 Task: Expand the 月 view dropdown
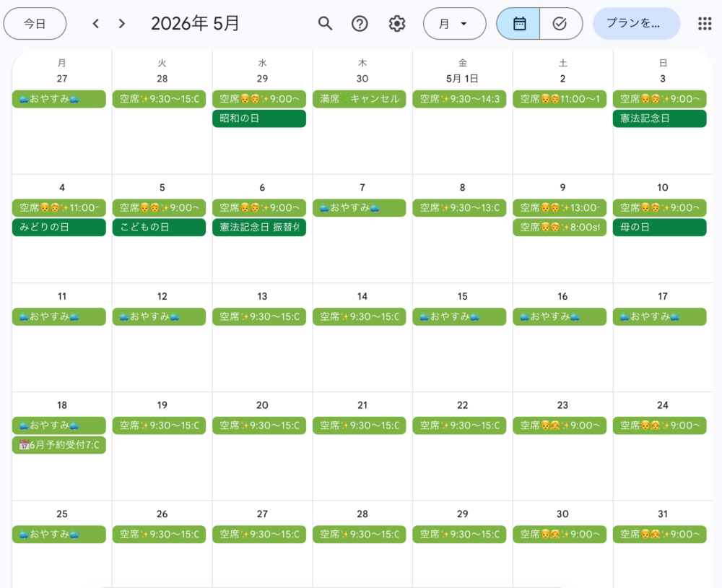point(454,24)
